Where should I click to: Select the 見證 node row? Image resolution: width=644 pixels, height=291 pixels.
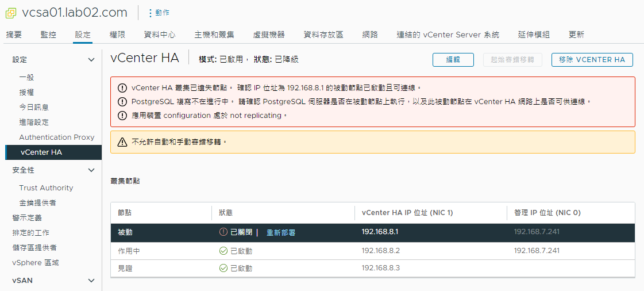[373, 269]
